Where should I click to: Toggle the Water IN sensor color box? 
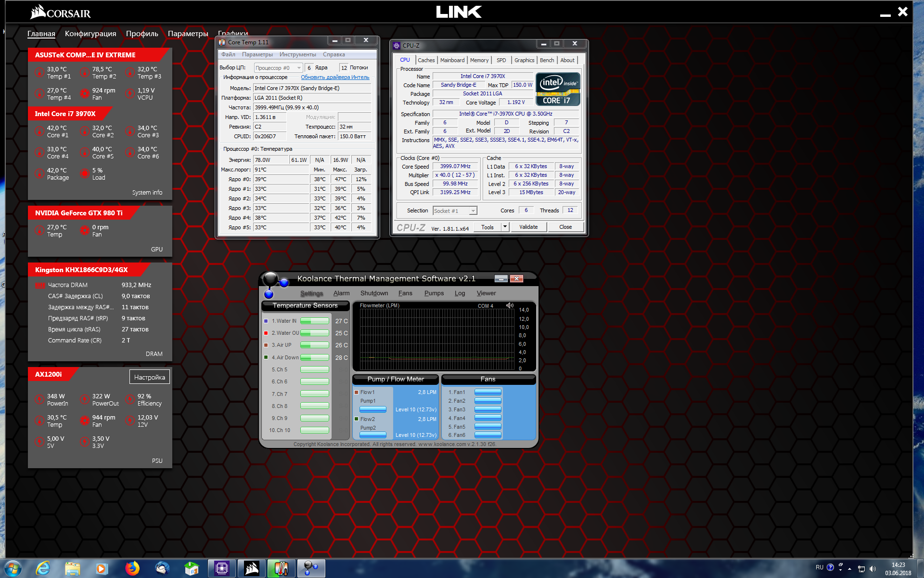tap(266, 321)
